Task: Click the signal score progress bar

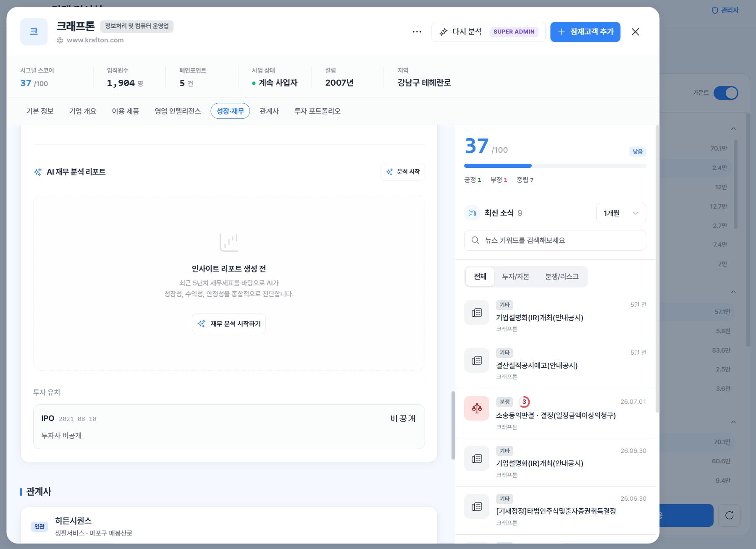Action: tap(555, 166)
